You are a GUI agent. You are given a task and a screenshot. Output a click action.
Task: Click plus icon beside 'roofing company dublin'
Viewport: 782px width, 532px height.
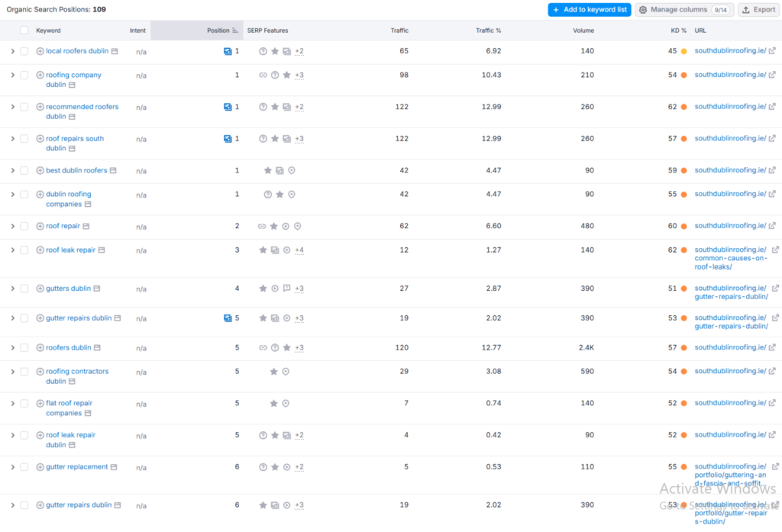coord(40,76)
